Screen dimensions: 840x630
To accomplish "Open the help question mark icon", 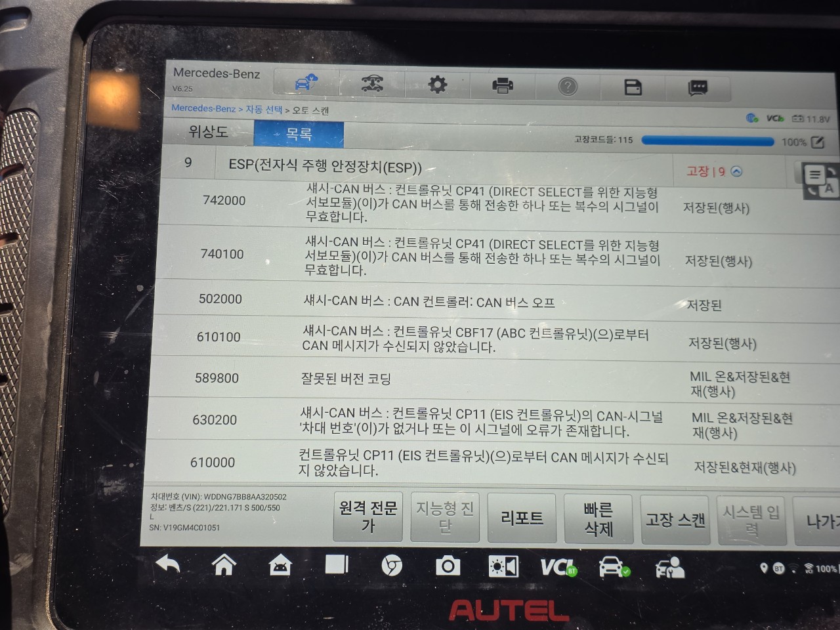I will pyautogui.click(x=568, y=86).
